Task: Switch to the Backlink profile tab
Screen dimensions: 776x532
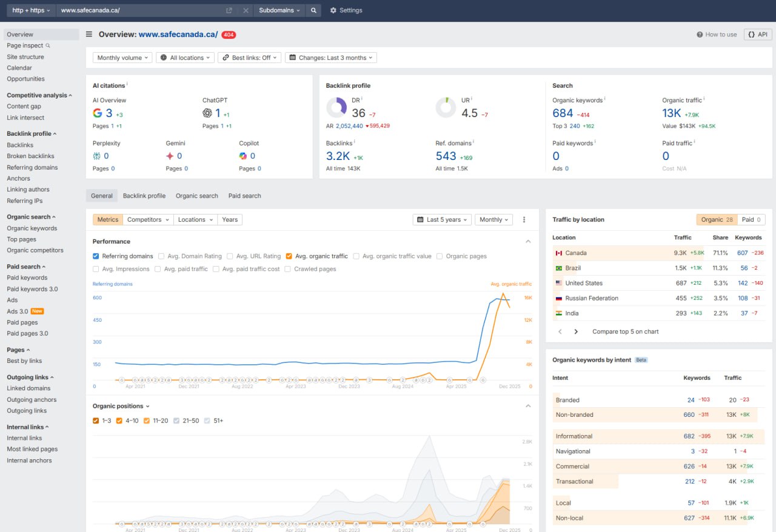Action: tap(144, 196)
